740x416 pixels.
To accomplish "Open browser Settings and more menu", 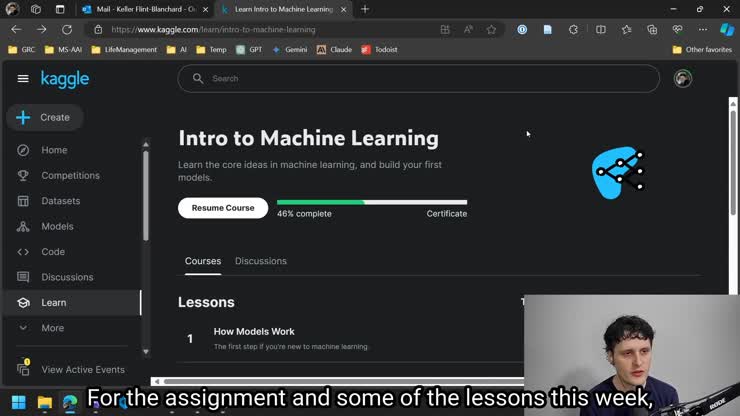I will tap(703, 29).
